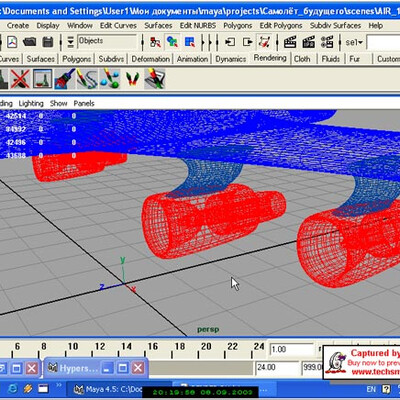Open the Edit NURBS menu
The width and height of the screenshot is (400, 400).
point(198,26)
